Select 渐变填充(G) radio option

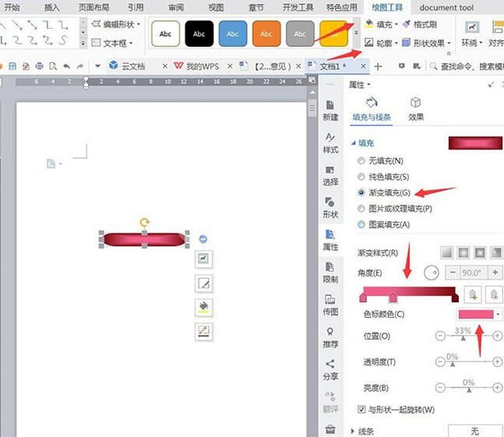[361, 192]
